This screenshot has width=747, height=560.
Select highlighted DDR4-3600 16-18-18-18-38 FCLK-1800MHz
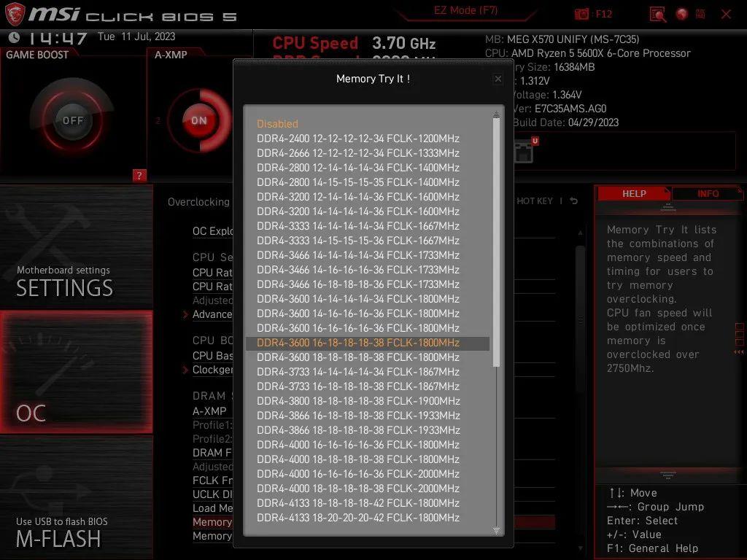click(368, 343)
